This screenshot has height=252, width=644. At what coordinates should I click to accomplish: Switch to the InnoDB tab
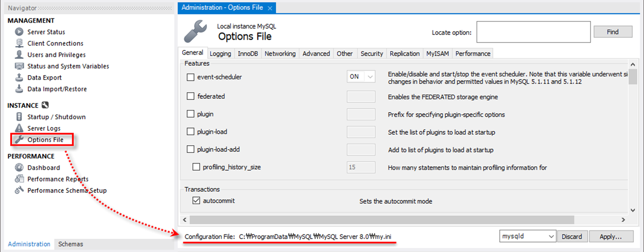[x=248, y=53]
